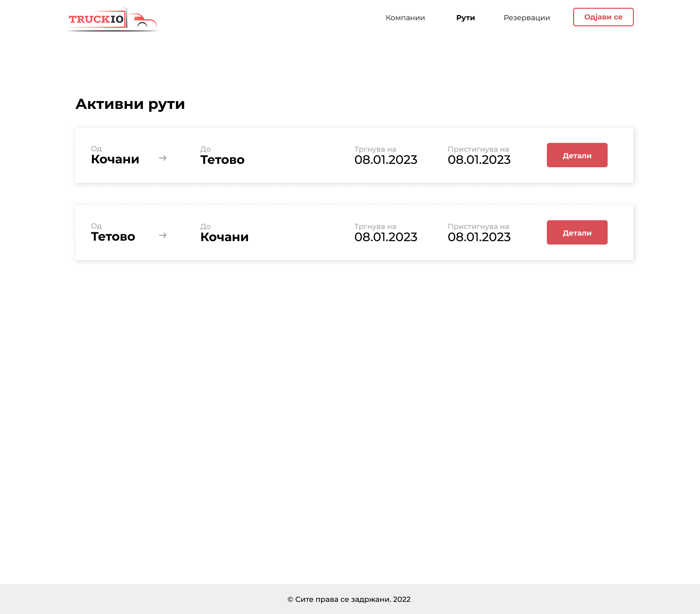Image resolution: width=700 pixels, height=614 pixels.
Task: Select destination Кочани in the second route
Action: tap(224, 237)
